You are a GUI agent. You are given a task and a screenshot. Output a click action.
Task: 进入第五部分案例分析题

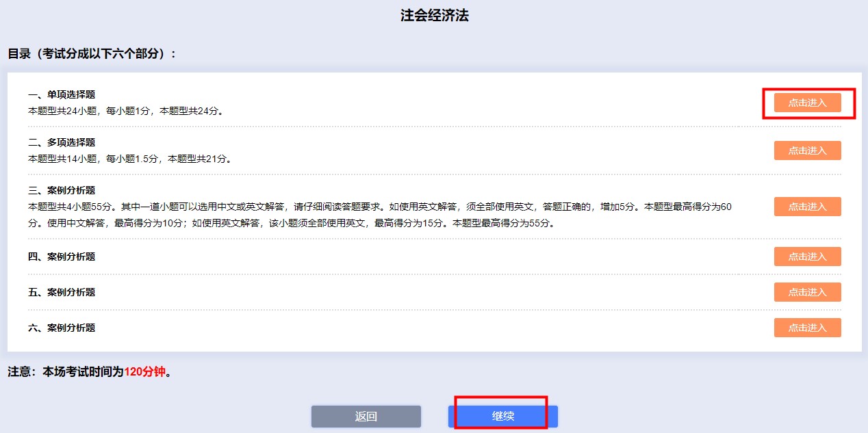pyautogui.click(x=808, y=292)
